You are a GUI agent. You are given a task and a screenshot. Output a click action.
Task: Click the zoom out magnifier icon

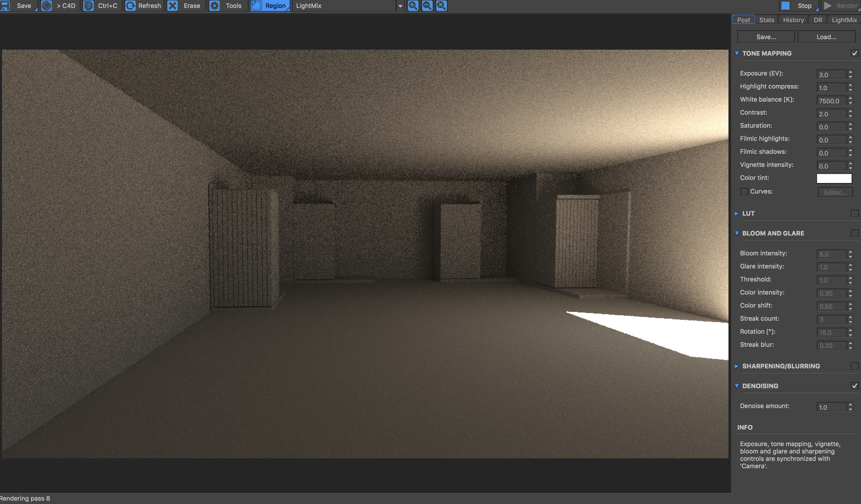click(427, 5)
